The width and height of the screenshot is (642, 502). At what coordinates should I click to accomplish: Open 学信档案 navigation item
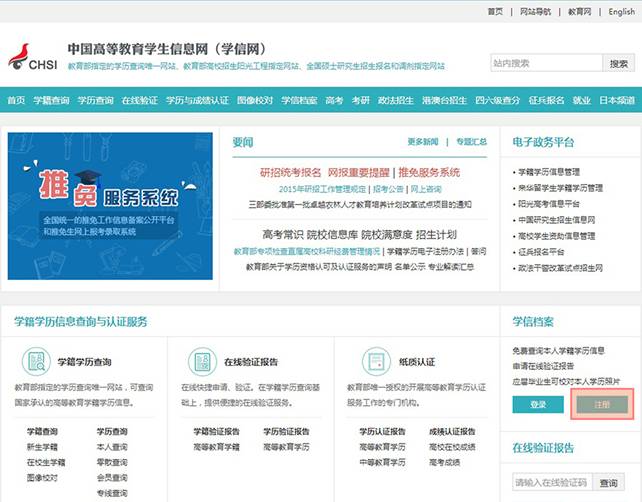[x=299, y=100]
